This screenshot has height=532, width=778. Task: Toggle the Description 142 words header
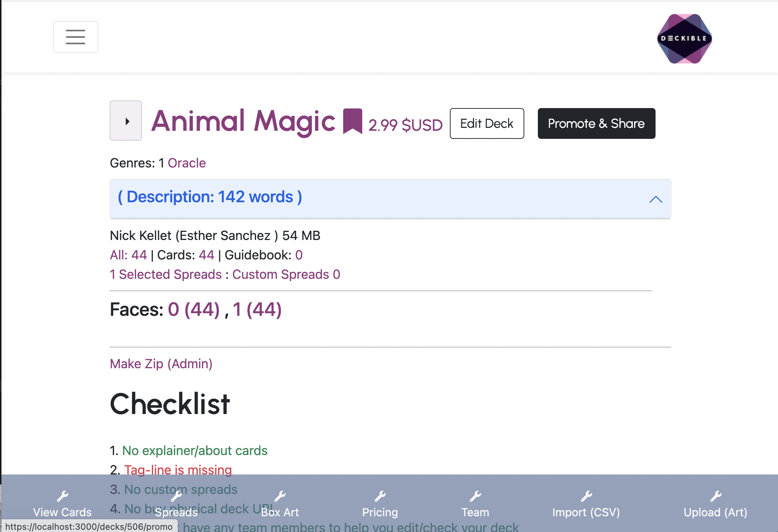point(210,197)
